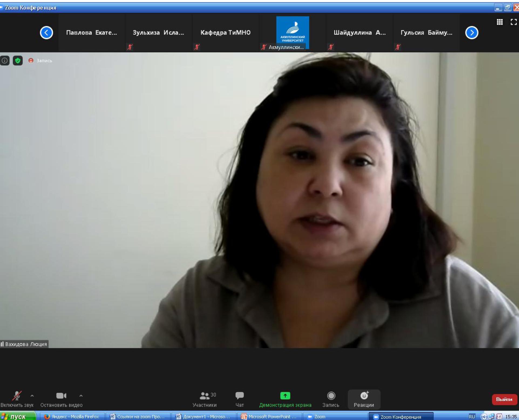This screenshot has width=519, height=420.
Task: Enter full screen mode
Action: tap(513, 22)
